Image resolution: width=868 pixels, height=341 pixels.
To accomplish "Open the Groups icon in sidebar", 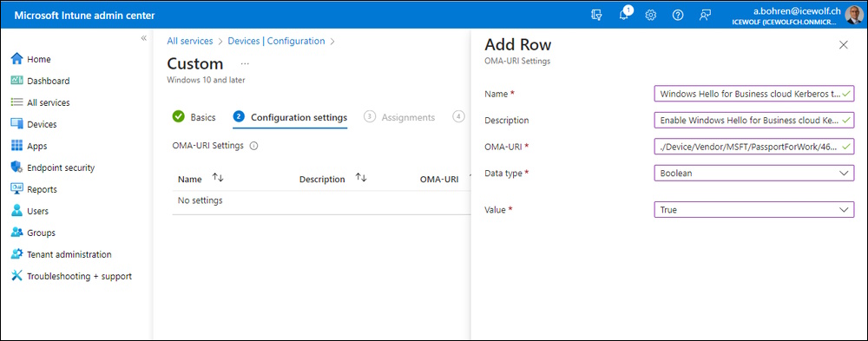I will pos(16,233).
